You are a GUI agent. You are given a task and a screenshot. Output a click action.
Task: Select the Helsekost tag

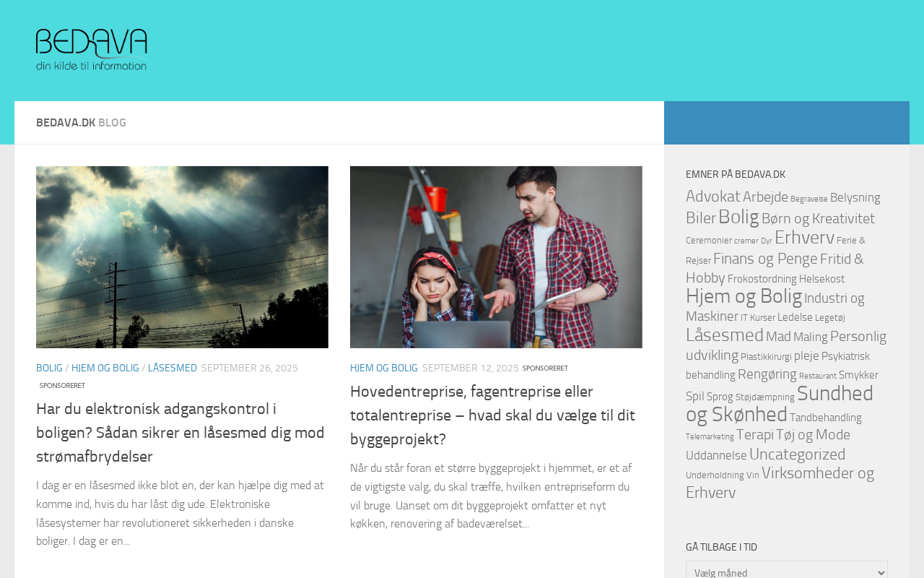[x=821, y=279]
